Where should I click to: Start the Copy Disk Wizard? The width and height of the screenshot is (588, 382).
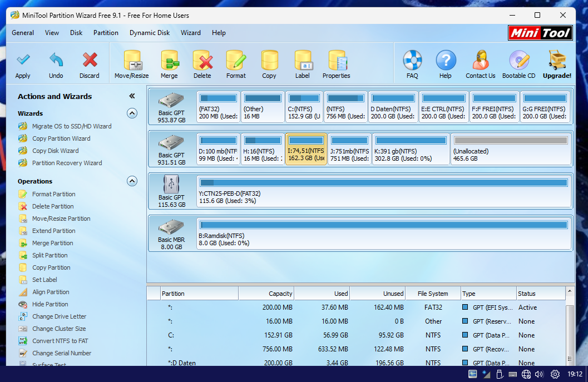click(56, 151)
